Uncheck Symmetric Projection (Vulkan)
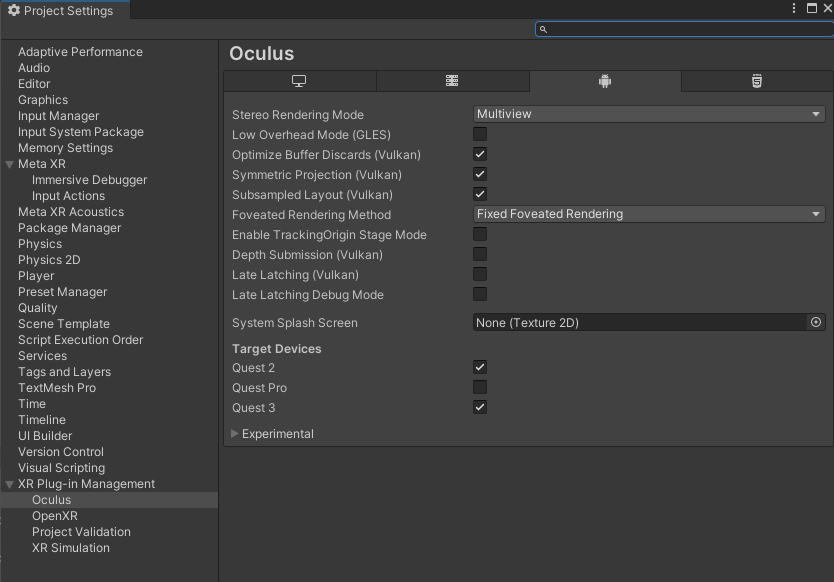 click(480, 174)
